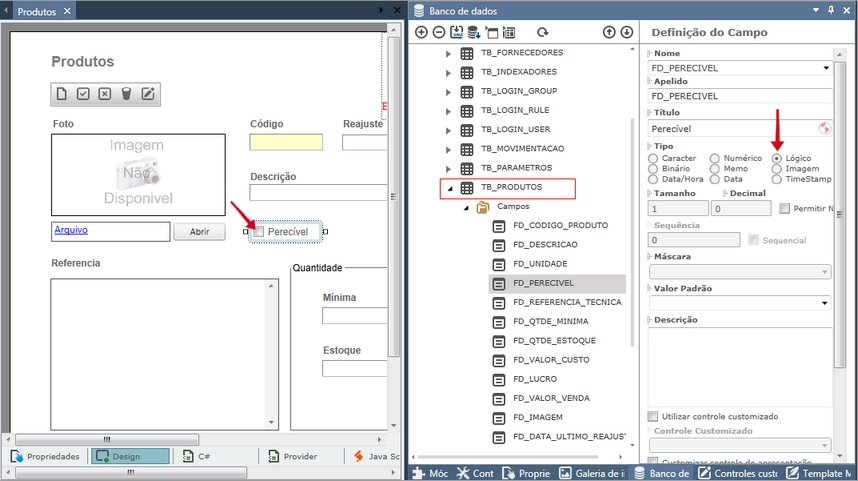Switch to the C# tab

(x=196, y=456)
